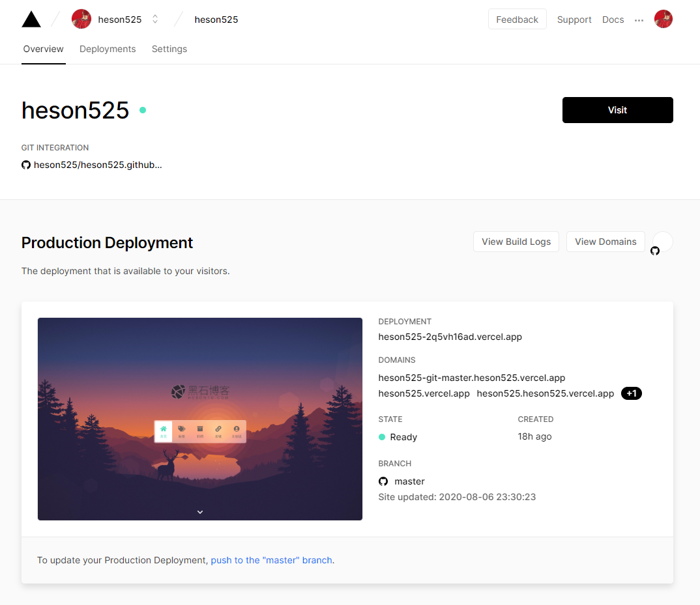Open the deployment preview screenshot thumbnail
The image size is (700, 605).
(x=200, y=419)
